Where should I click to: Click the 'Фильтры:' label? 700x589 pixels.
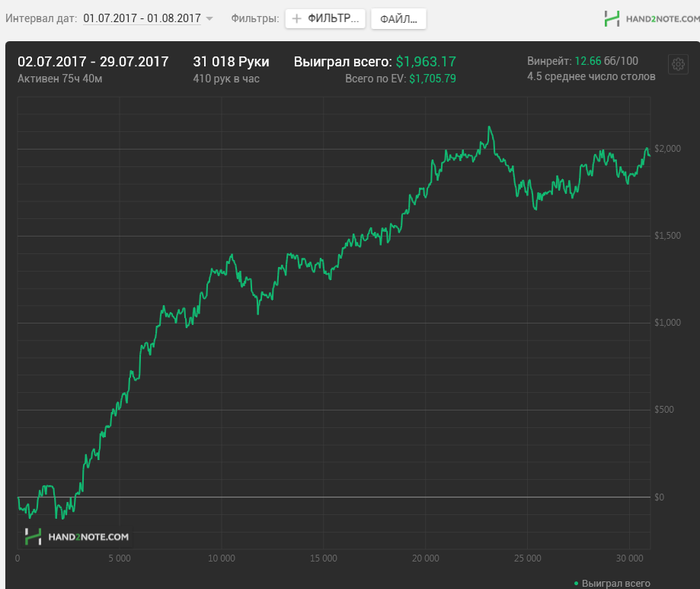(x=255, y=19)
